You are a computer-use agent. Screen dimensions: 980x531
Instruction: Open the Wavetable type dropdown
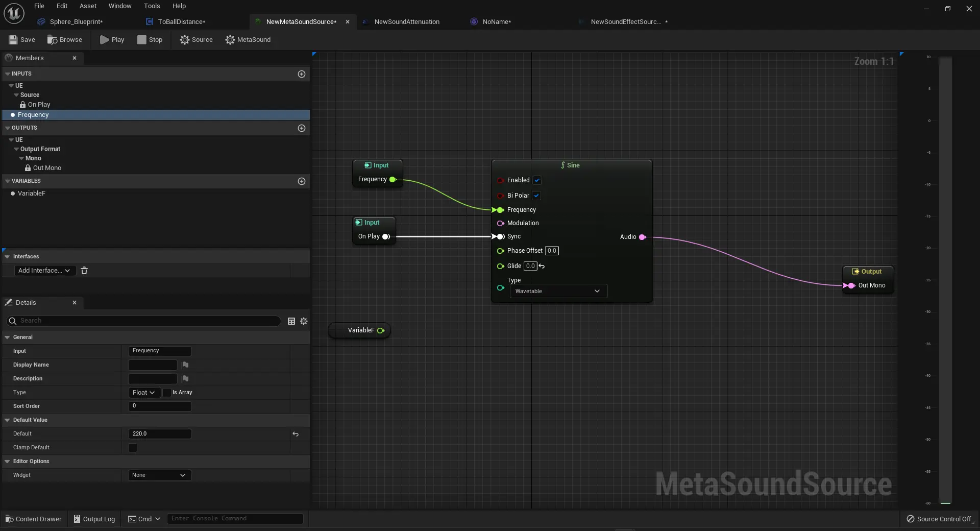coord(558,291)
